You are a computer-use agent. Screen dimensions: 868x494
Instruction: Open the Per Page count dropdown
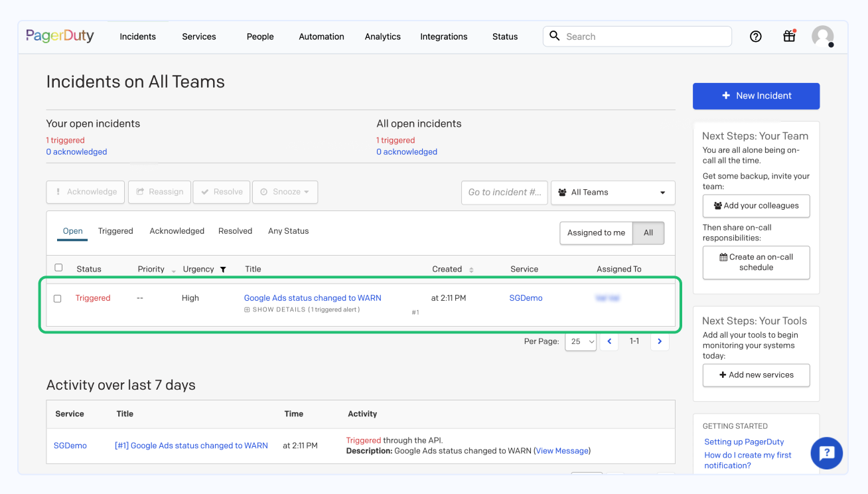click(x=581, y=341)
